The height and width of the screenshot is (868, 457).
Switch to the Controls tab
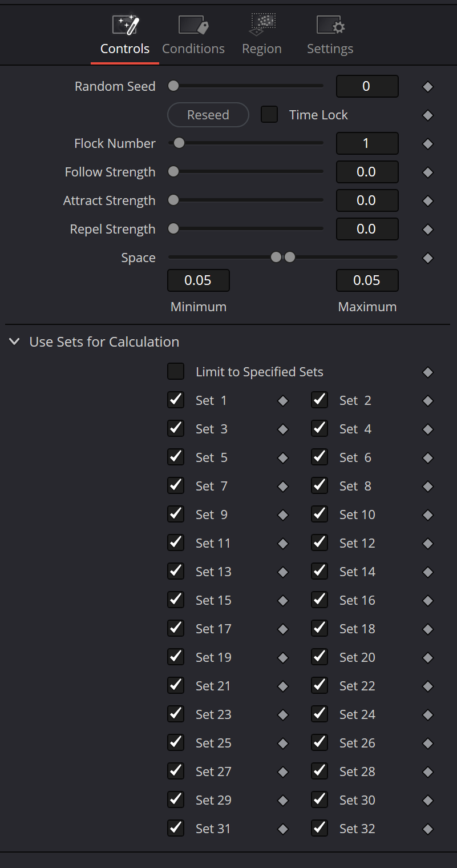click(x=125, y=35)
